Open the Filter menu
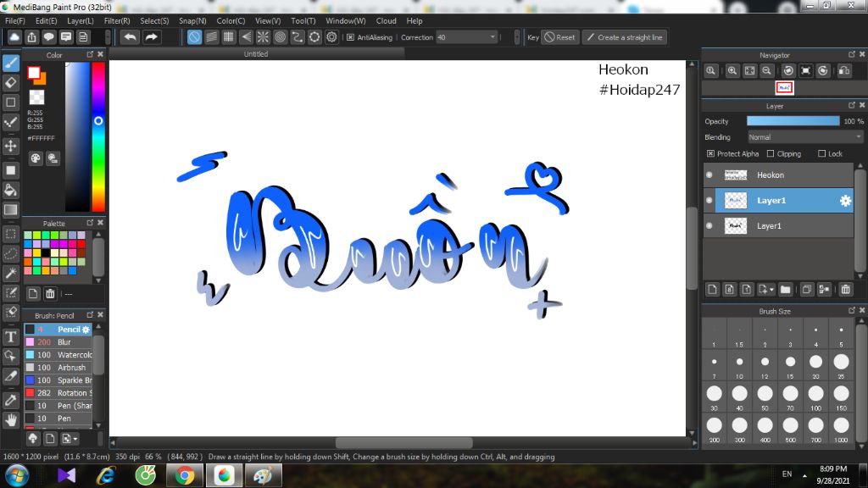 117,21
